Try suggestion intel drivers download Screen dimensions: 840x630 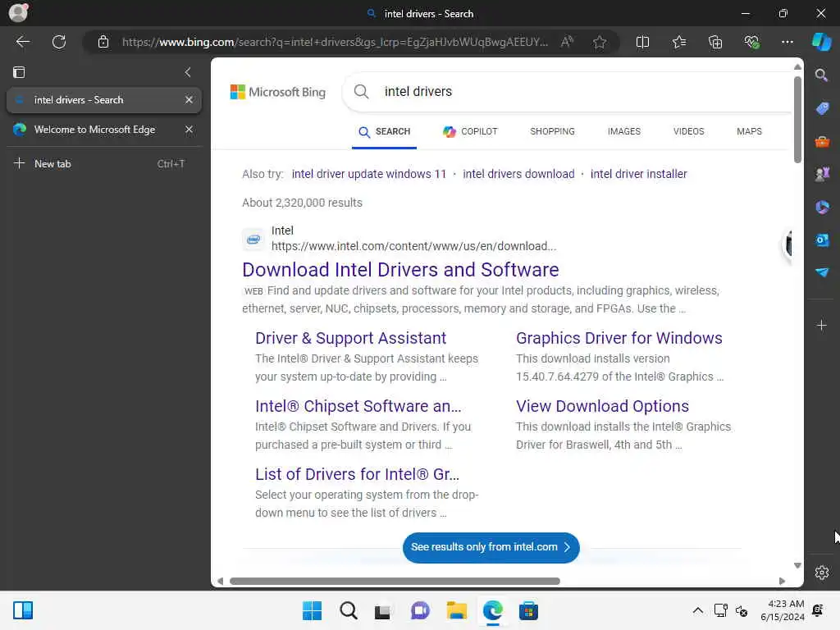pos(518,174)
